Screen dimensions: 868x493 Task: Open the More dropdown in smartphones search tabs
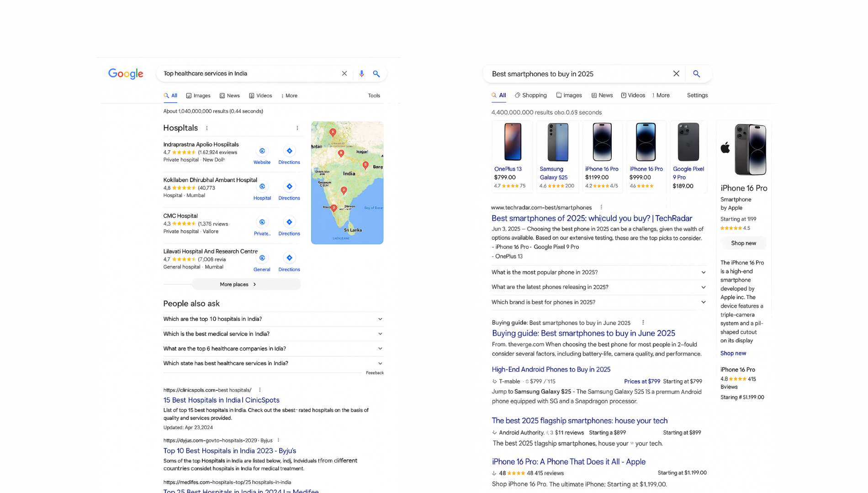click(661, 95)
